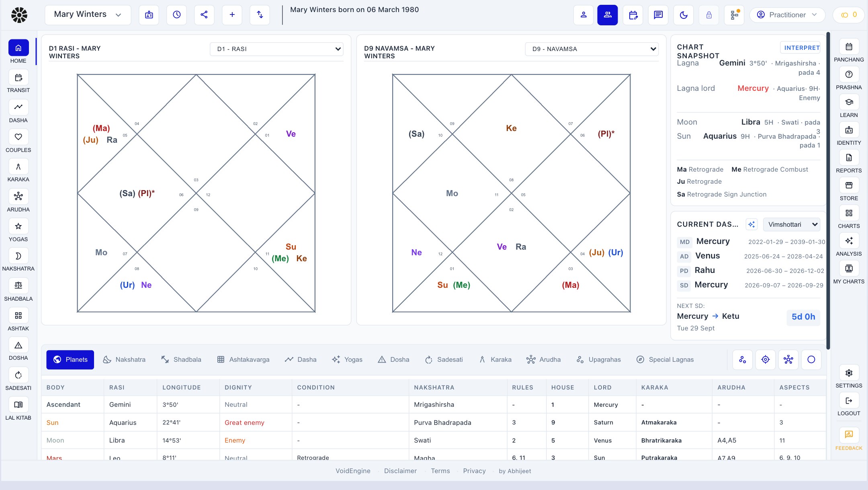Toggle the lock icon in header
Screen dimensions: 868x490
[709, 15]
